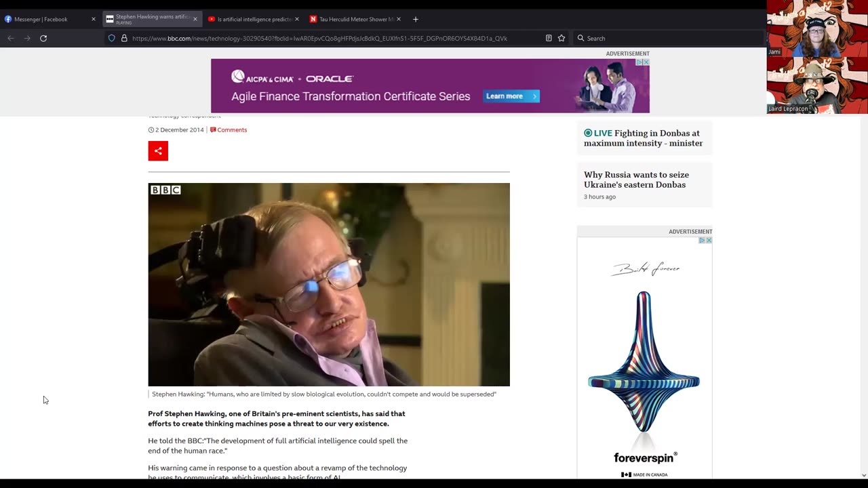
Task: Click the Stephen Hawking photo caption text
Action: coord(324,394)
